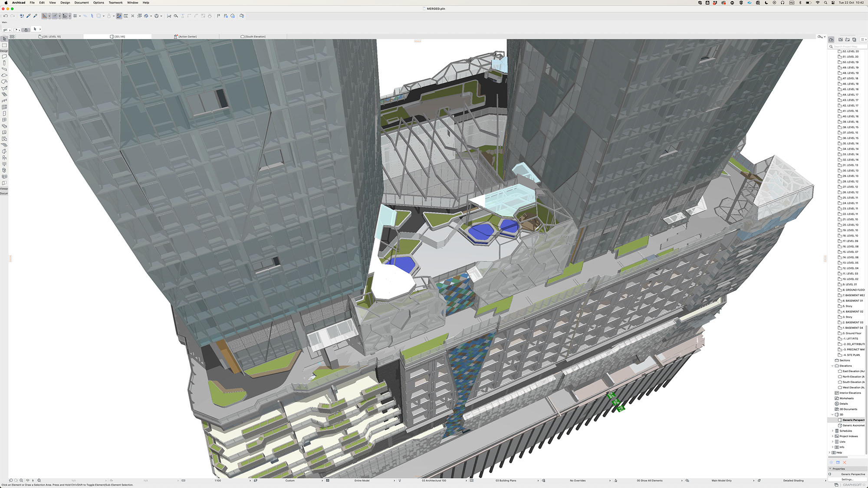Screen dimensions: 868x488
Task: Click the Settings button in Properties
Action: click(847, 479)
